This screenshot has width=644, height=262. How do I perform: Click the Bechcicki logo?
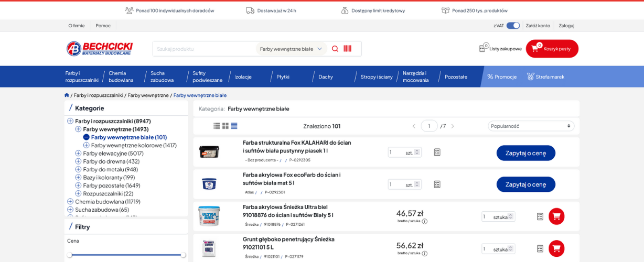pos(100,48)
